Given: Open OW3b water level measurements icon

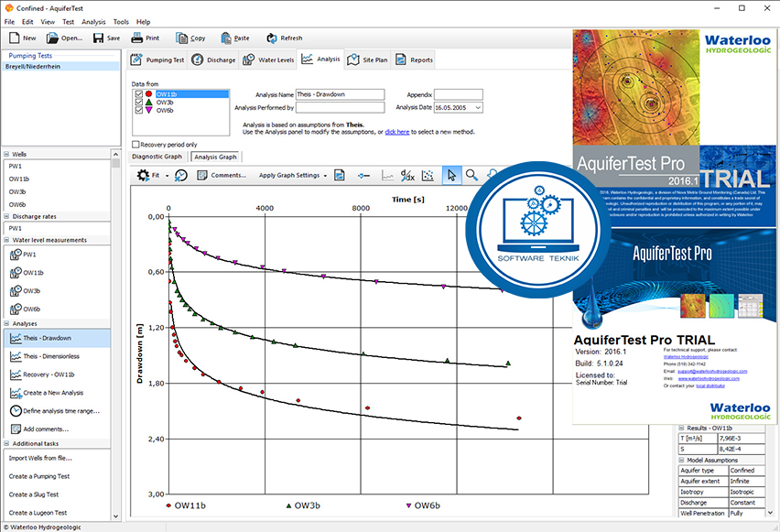Looking at the screenshot, I should tap(16, 290).
